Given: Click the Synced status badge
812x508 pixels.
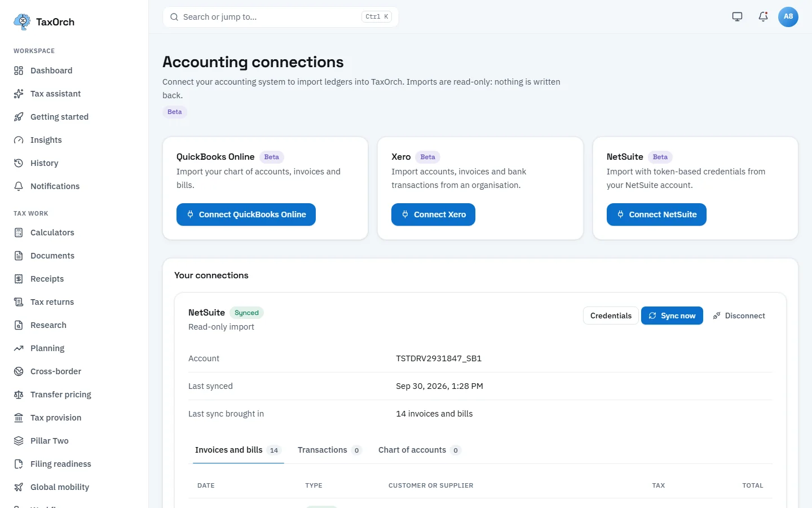Looking at the screenshot, I should pos(246,313).
